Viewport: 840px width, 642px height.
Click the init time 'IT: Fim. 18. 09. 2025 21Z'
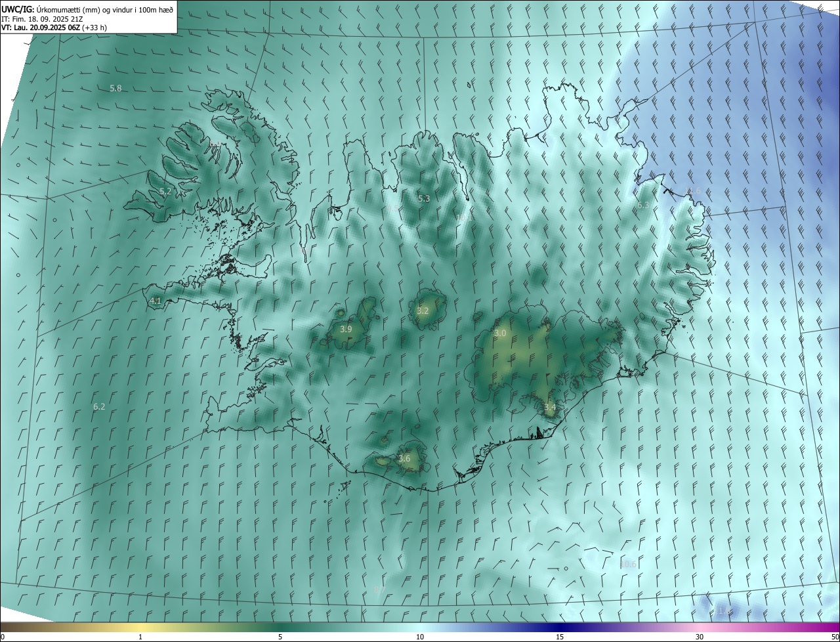(41, 18)
